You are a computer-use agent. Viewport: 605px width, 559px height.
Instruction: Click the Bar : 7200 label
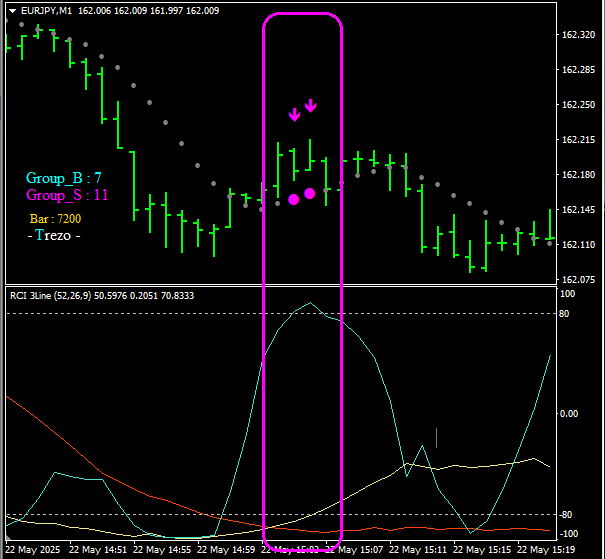(x=56, y=219)
